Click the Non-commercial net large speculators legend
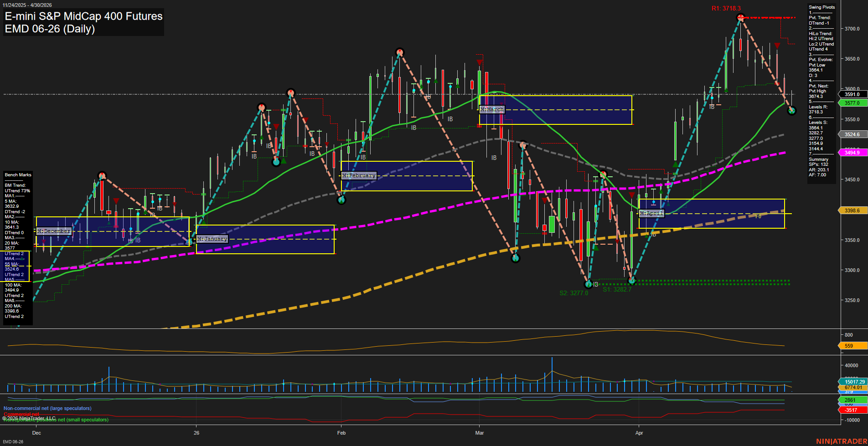868x446 pixels. point(47,408)
